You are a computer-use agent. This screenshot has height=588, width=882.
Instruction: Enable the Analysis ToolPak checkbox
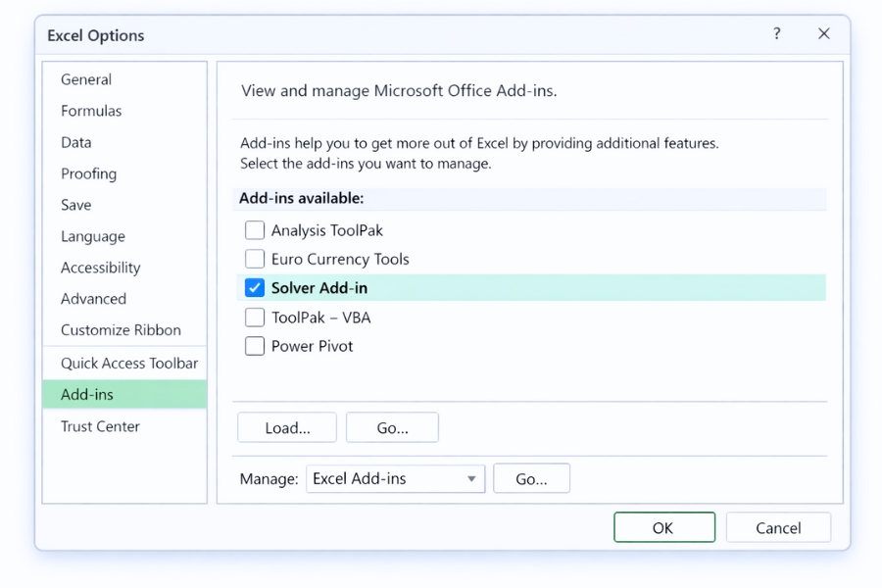click(x=255, y=229)
